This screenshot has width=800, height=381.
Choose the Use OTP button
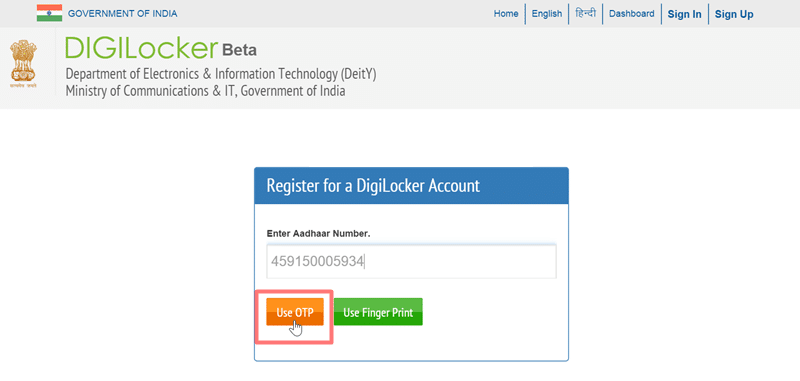pyautogui.click(x=295, y=312)
